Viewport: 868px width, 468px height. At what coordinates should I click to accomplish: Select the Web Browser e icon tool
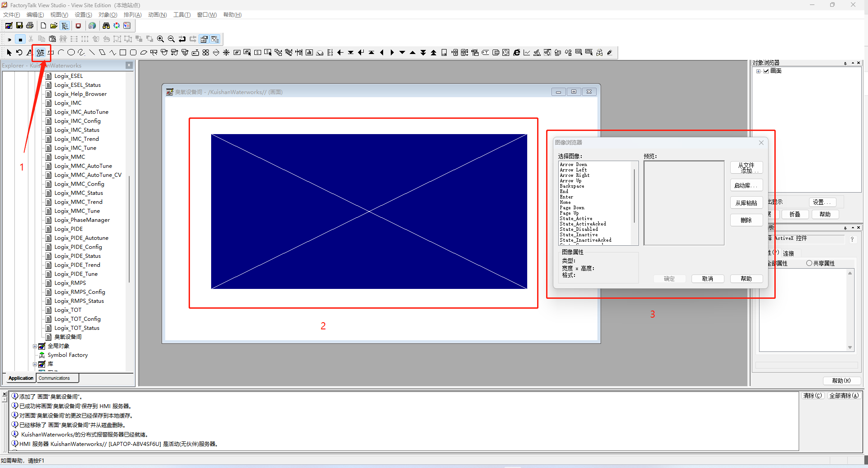tap(516, 53)
